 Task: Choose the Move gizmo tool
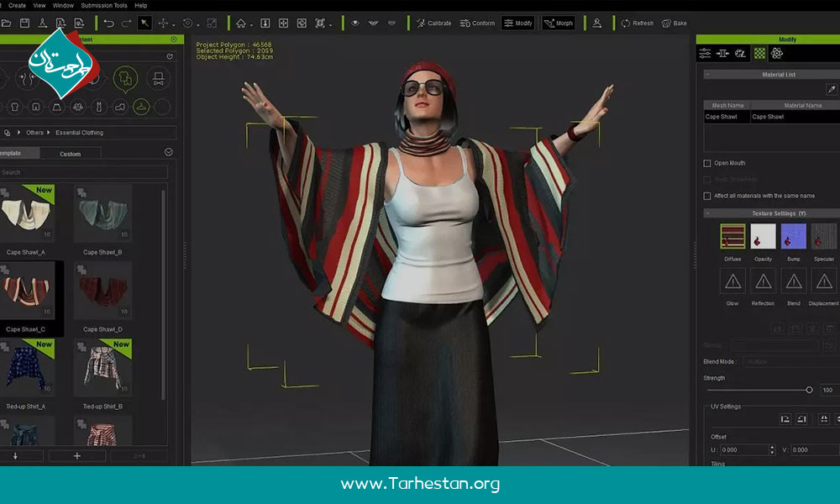click(x=164, y=23)
